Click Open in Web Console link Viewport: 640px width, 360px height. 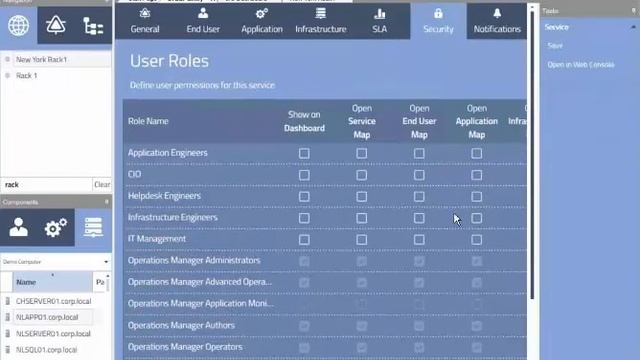point(581,64)
